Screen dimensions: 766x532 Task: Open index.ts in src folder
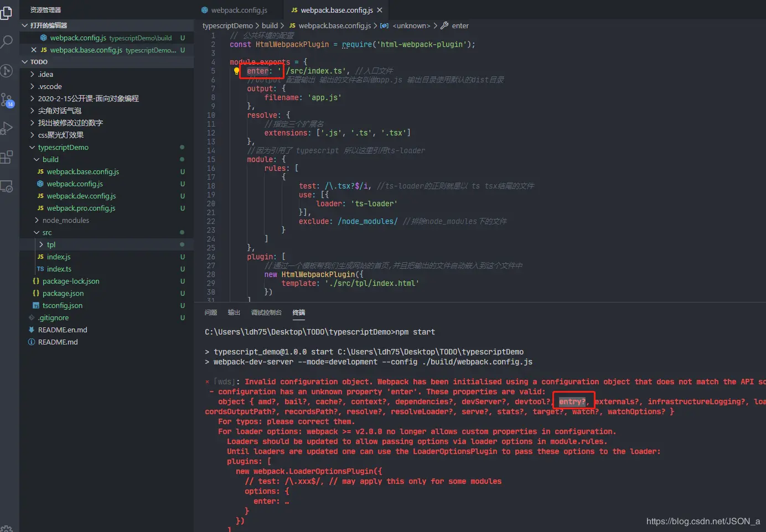click(x=106, y=269)
